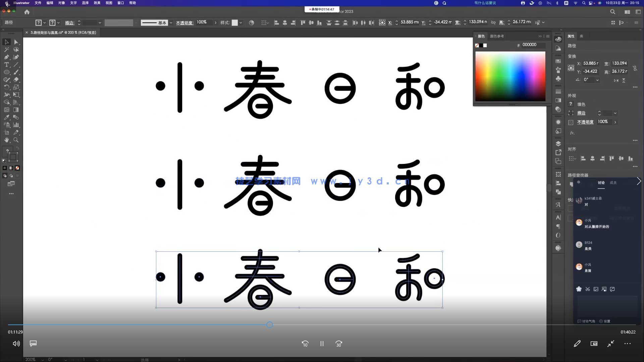
Task: Select the Eyedropper tool
Action: (x=6, y=117)
